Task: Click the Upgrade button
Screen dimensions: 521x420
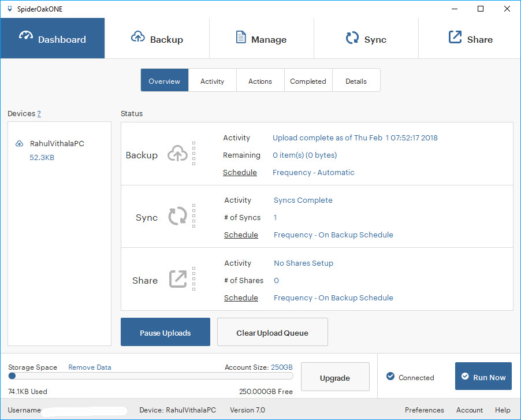Action: [335, 377]
